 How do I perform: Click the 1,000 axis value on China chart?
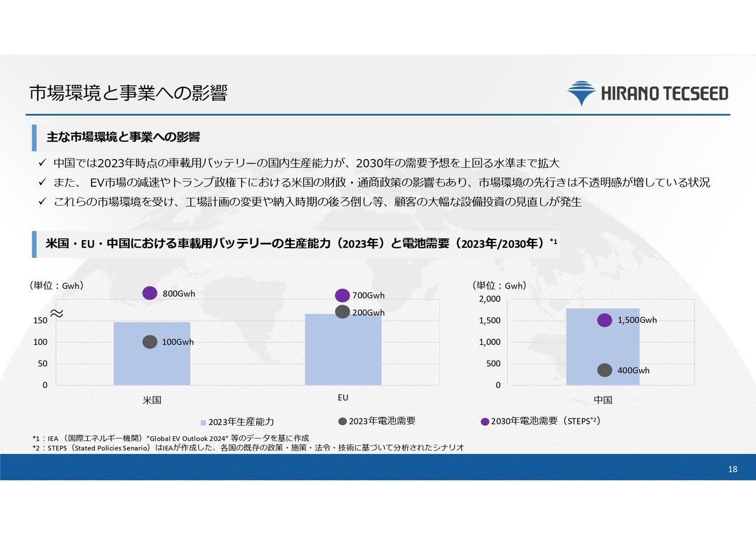(x=490, y=342)
